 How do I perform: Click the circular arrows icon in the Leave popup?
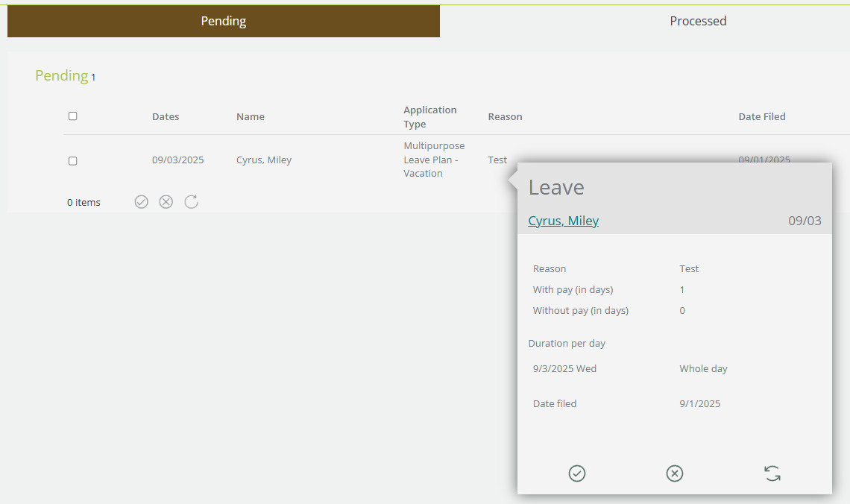[772, 473]
